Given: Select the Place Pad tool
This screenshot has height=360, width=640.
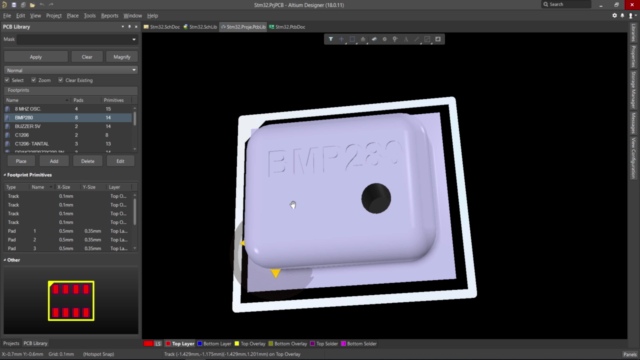Looking at the screenshot, I should pyautogui.click(x=384, y=39).
